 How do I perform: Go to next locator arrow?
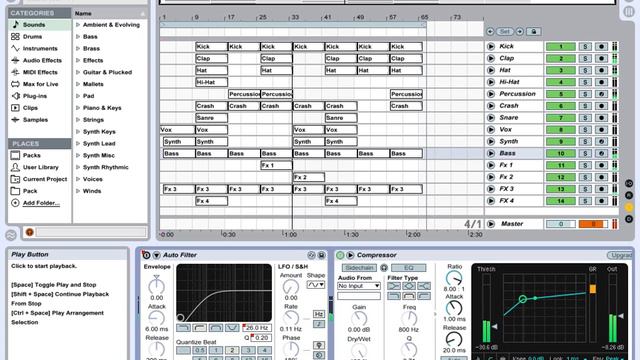(519, 31)
